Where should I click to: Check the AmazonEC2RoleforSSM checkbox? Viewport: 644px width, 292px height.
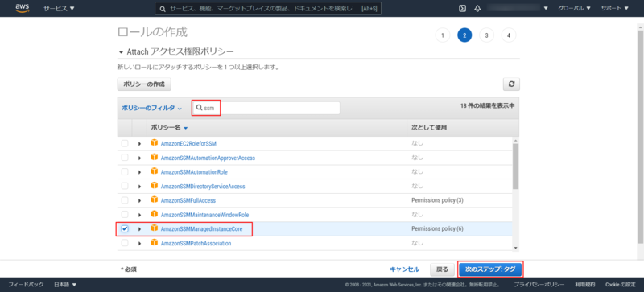(125, 143)
